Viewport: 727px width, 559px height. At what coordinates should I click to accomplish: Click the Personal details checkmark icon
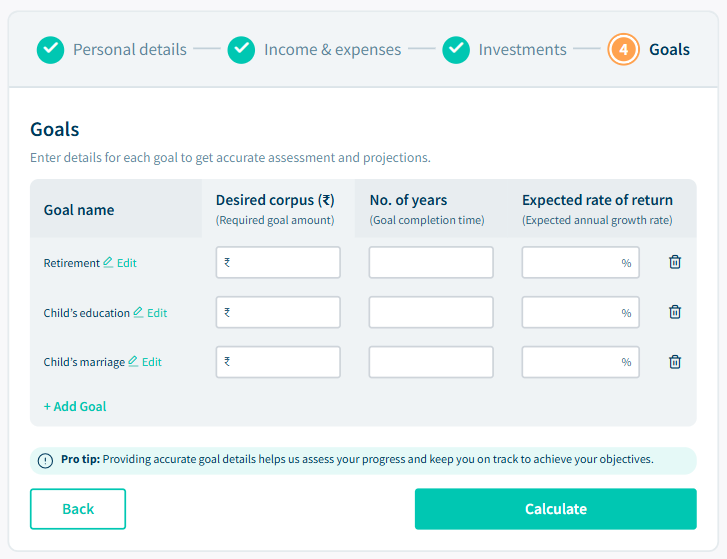point(51,49)
